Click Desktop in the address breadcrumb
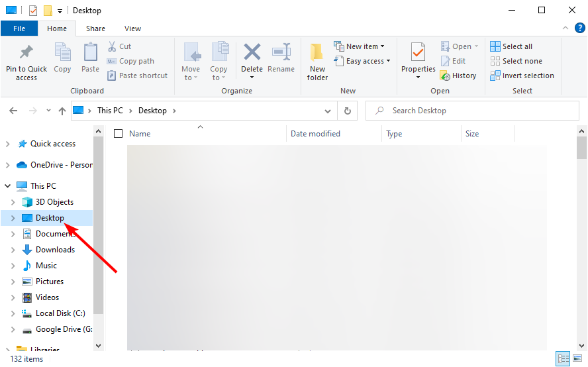 [152, 111]
